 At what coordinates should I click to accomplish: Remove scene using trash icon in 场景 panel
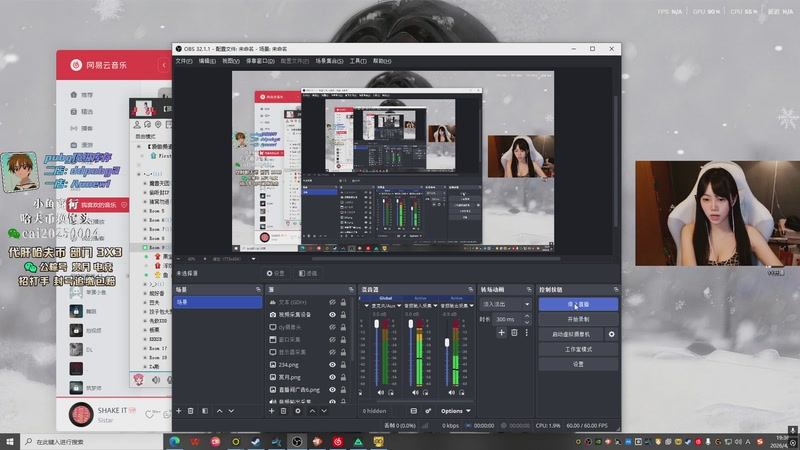[190, 411]
